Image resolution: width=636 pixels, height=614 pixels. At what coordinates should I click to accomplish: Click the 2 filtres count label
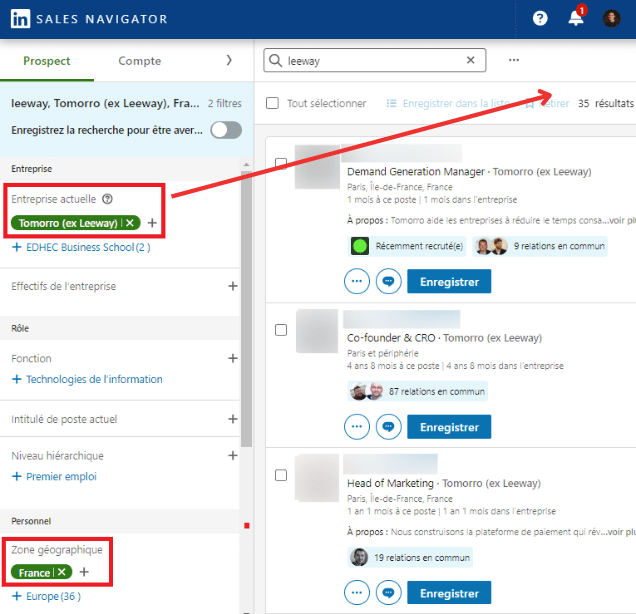click(x=225, y=103)
